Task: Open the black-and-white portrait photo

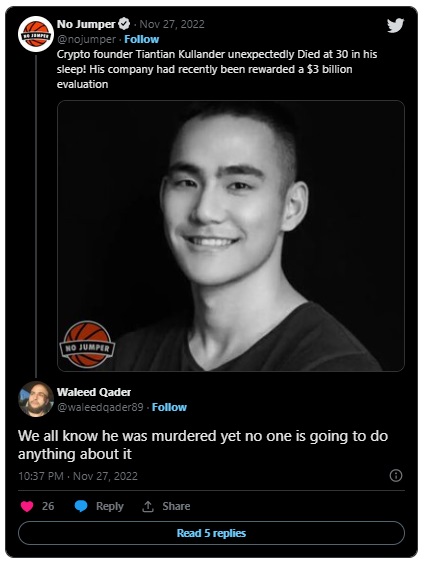Action: coord(231,236)
